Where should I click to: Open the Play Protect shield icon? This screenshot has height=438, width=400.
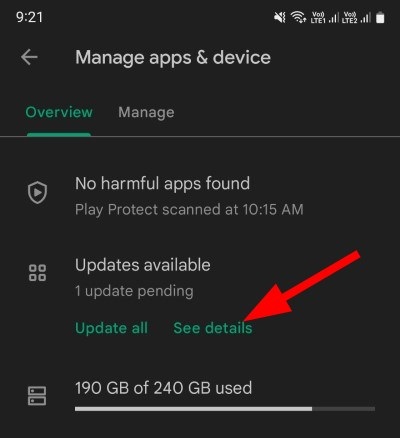coord(37,192)
